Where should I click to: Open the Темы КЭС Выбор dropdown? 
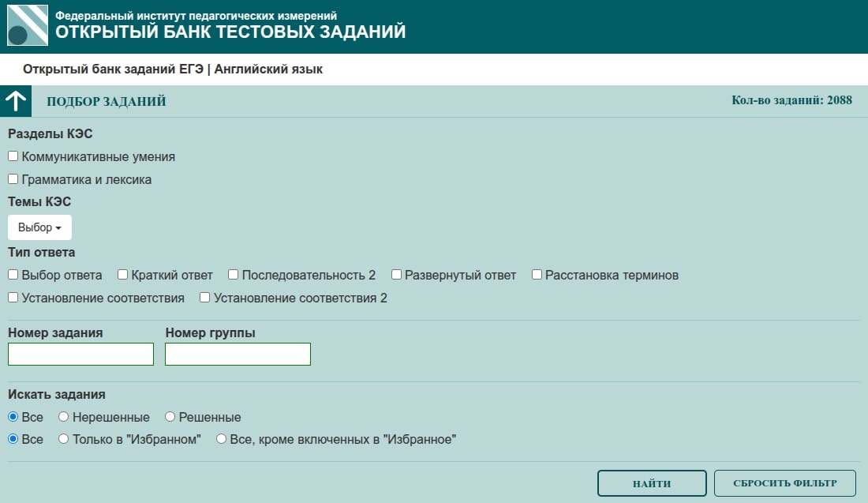[39, 227]
